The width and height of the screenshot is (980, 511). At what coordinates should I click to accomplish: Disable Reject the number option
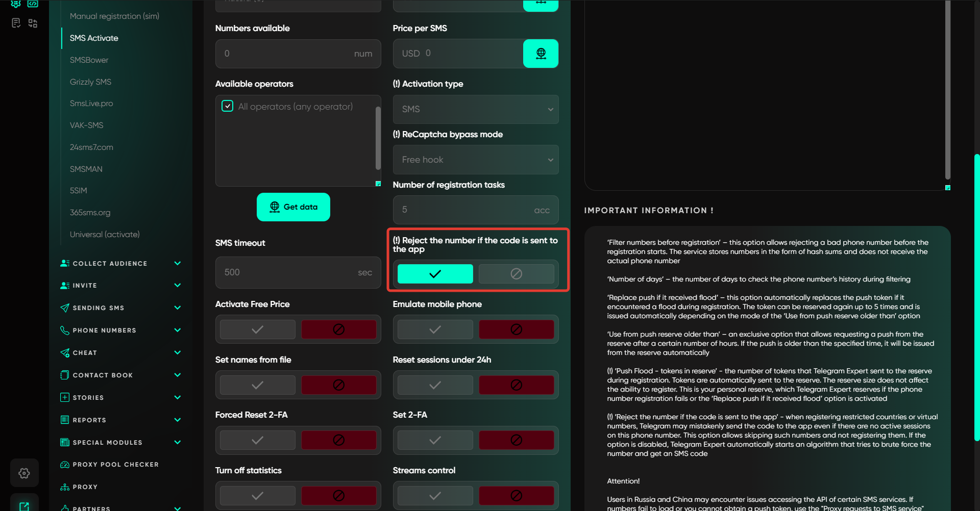point(516,274)
